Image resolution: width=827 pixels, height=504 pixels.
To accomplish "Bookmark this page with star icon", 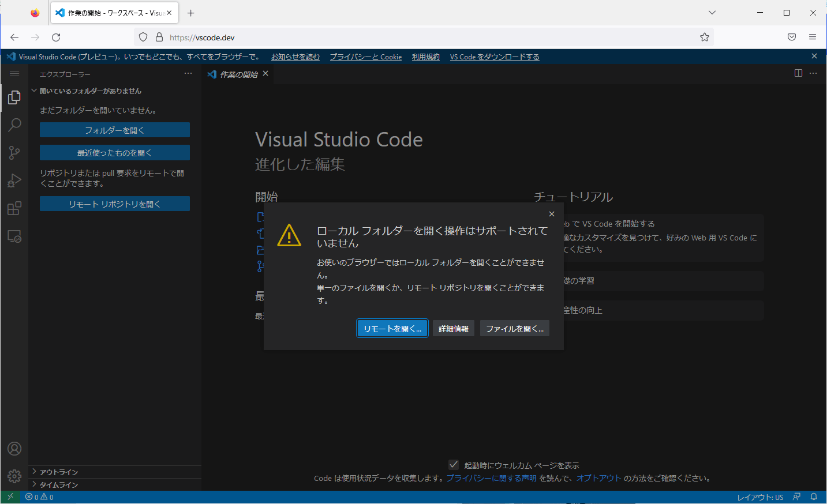I will pyautogui.click(x=705, y=37).
